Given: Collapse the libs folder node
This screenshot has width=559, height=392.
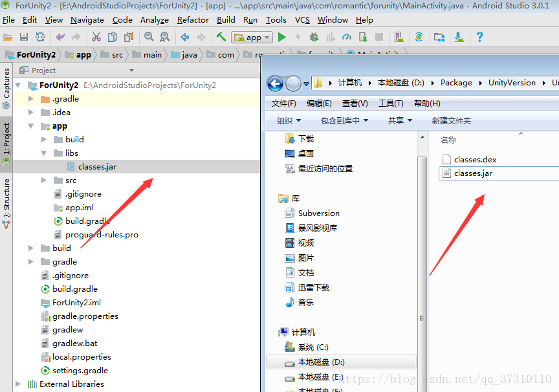Looking at the screenshot, I should coord(44,153).
